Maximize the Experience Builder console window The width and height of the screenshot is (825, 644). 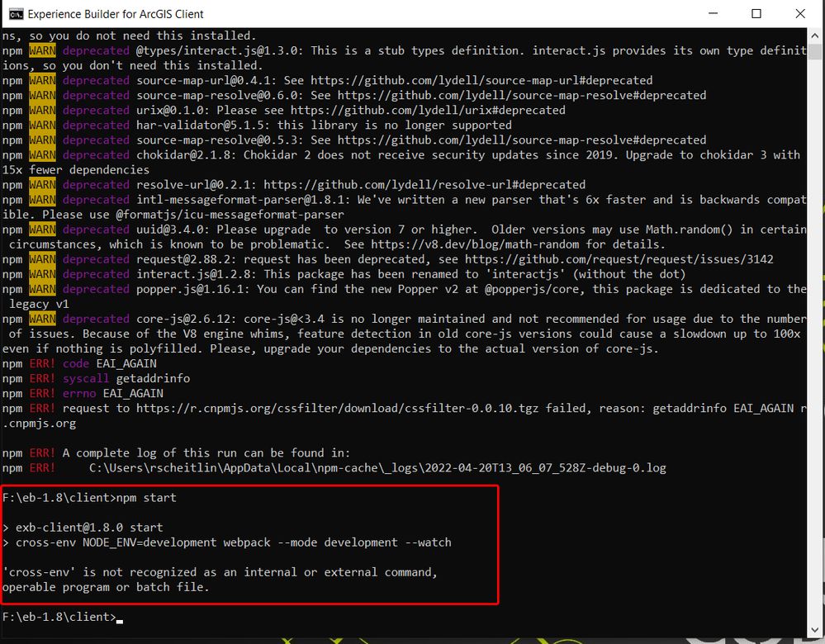tap(756, 14)
